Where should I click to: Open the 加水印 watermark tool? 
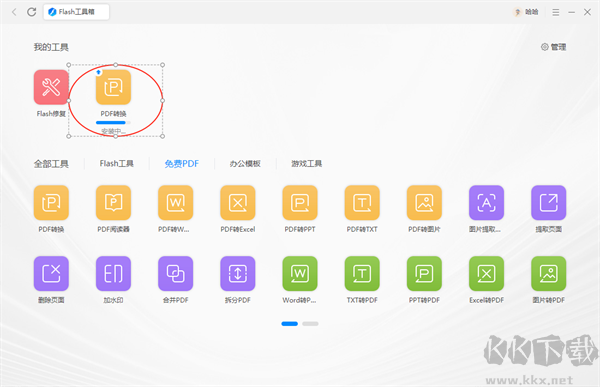[x=113, y=274]
